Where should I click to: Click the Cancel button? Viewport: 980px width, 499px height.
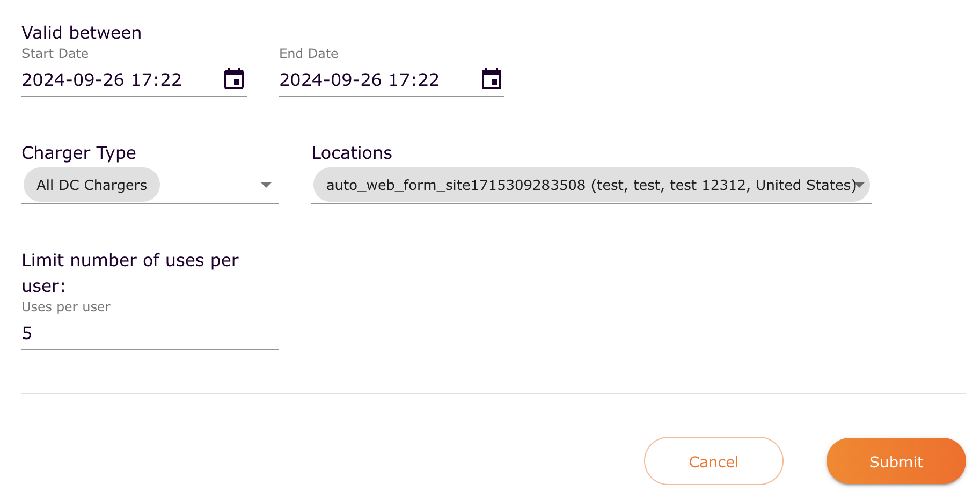pos(713,461)
